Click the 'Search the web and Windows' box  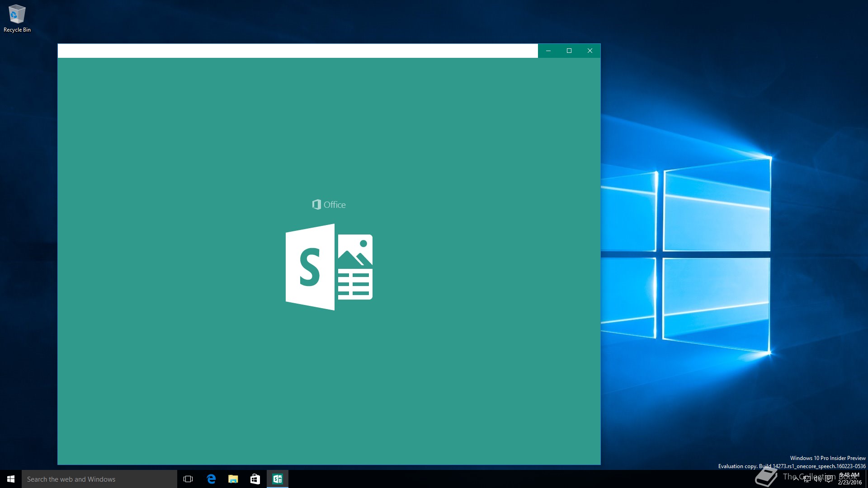point(99,479)
